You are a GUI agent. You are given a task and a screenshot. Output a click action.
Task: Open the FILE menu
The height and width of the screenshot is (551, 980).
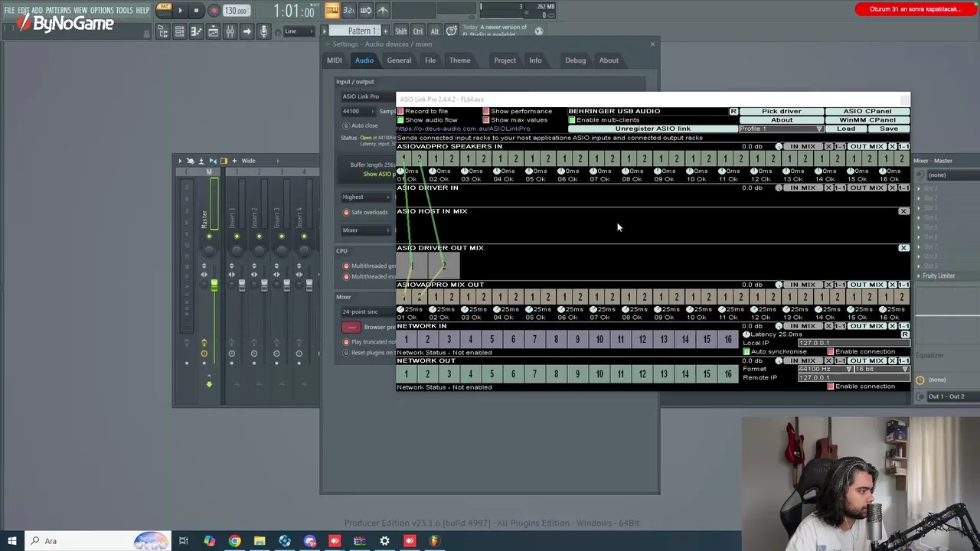tap(9, 10)
